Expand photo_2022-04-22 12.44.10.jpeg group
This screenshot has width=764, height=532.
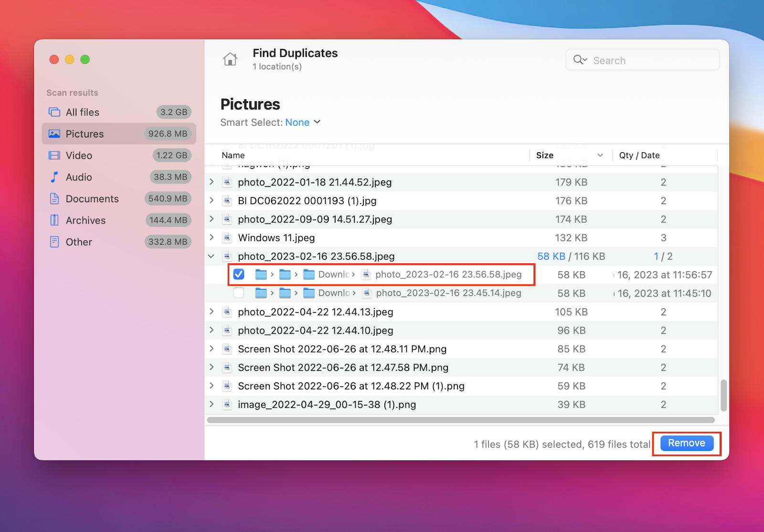click(x=212, y=330)
